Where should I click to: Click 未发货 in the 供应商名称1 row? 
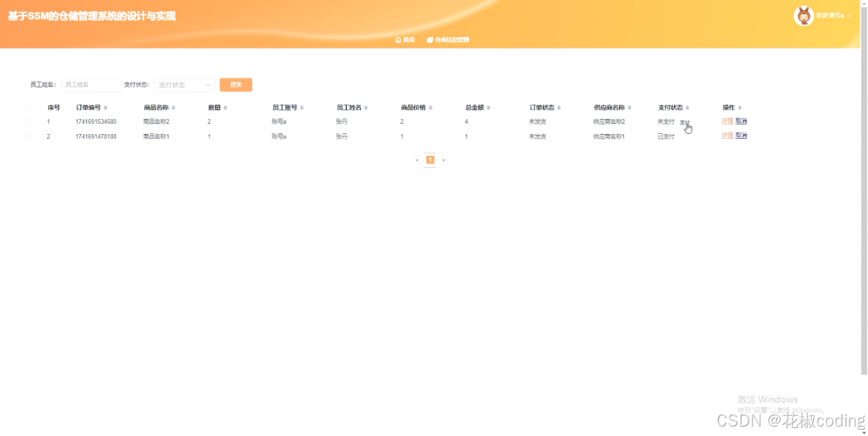(538, 136)
